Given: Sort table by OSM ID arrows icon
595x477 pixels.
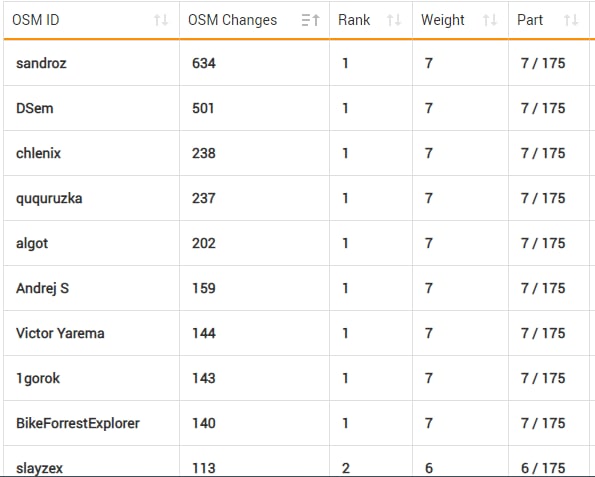Looking at the screenshot, I should tap(161, 20).
